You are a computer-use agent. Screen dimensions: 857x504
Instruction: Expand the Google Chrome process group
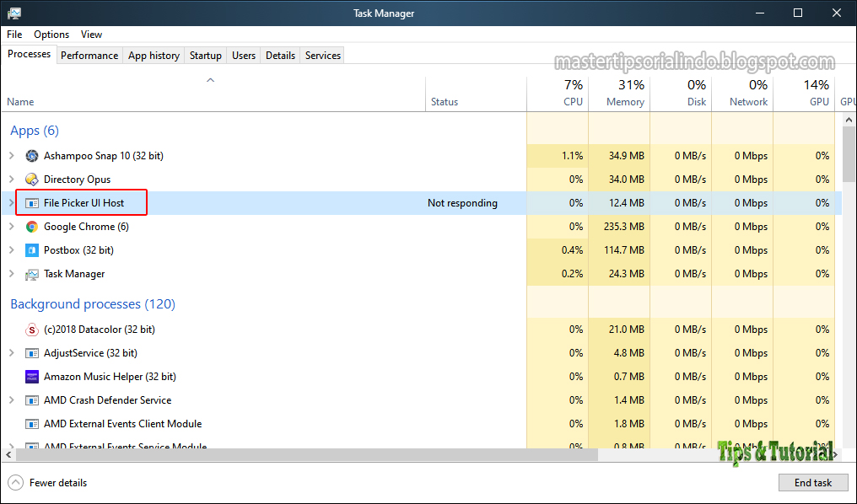click(13, 226)
